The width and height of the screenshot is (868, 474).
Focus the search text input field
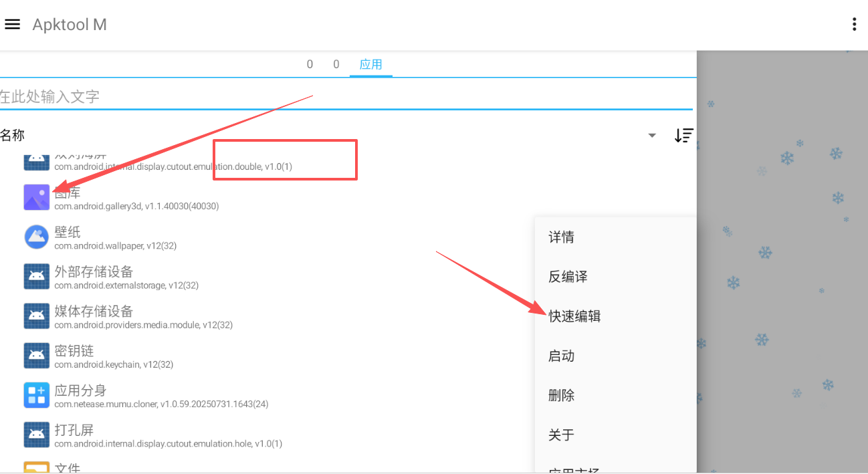point(334,97)
